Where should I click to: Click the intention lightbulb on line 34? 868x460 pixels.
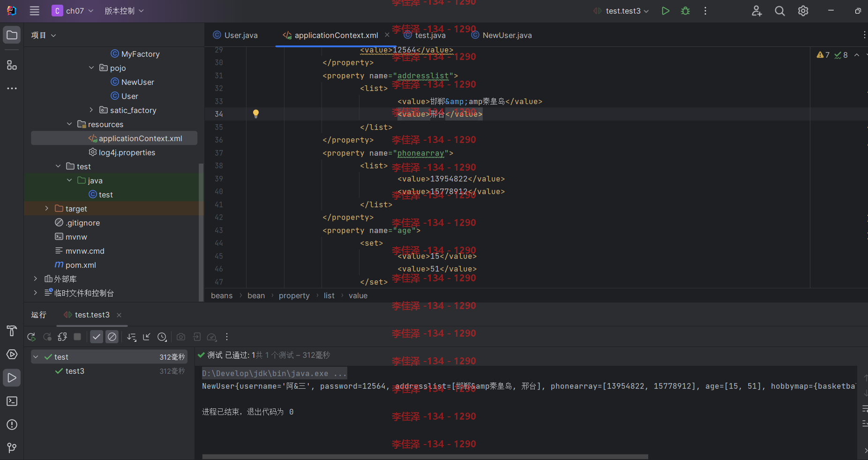point(256,113)
